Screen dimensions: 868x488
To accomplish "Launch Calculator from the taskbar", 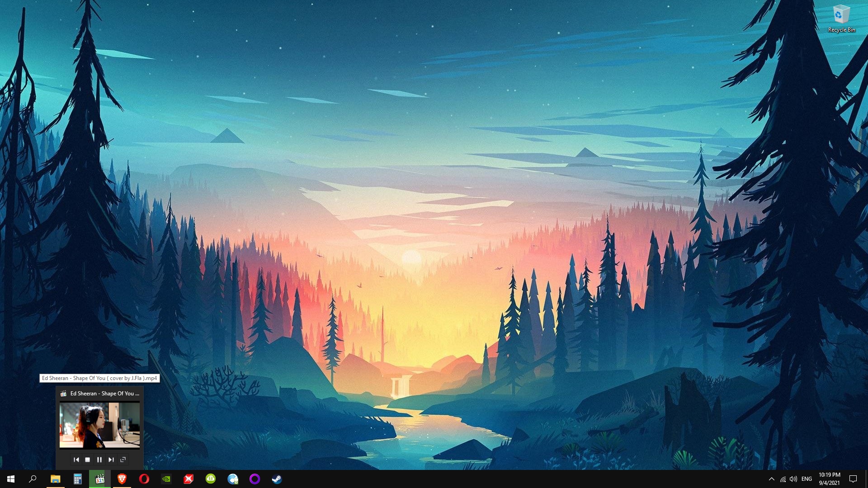I will click(77, 479).
